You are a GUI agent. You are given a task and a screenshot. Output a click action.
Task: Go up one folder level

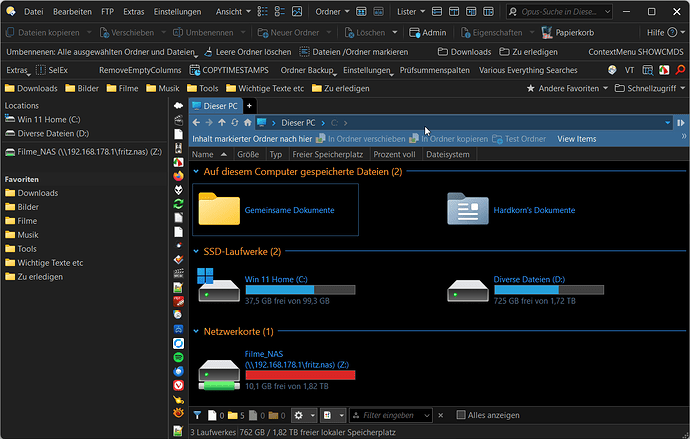coord(222,123)
